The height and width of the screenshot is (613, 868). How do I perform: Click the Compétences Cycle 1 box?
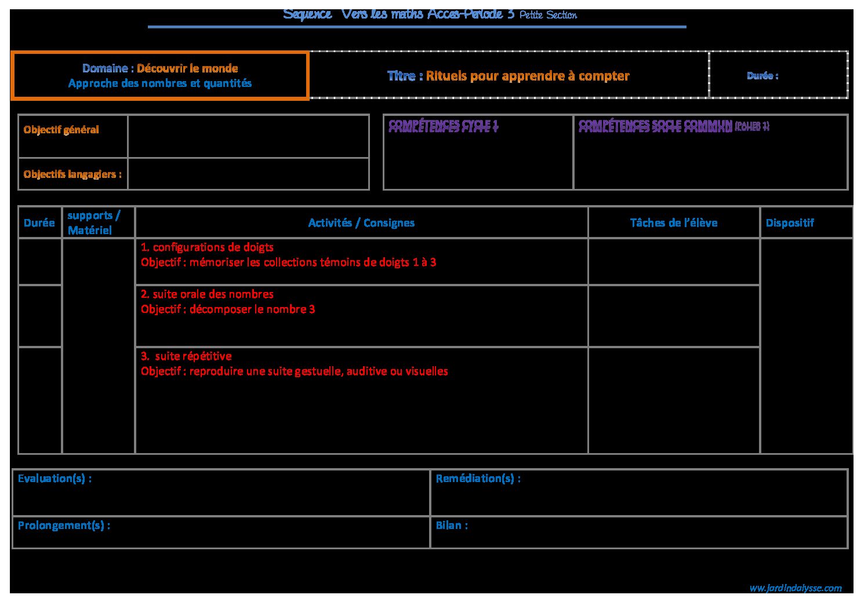478,153
